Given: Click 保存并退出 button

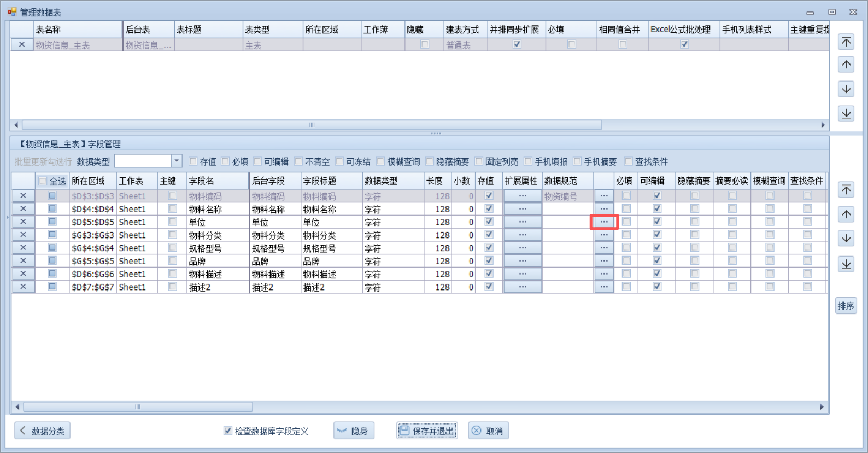Looking at the screenshot, I should point(427,431).
